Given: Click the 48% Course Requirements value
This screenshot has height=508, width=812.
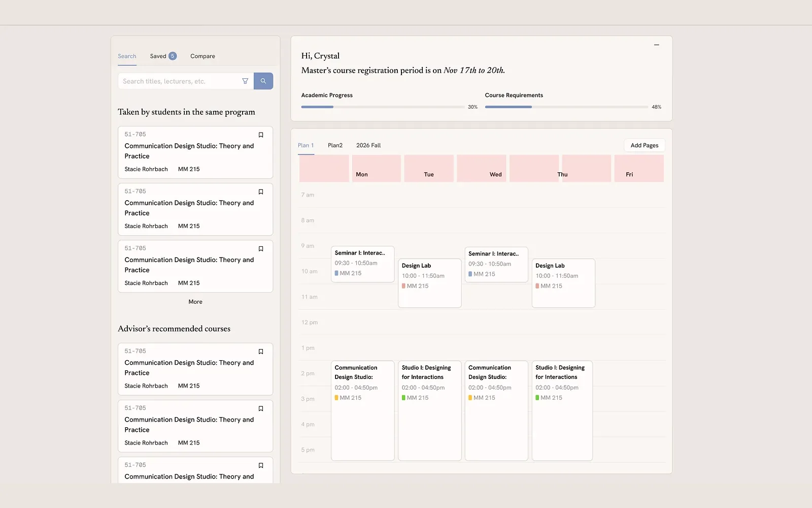Looking at the screenshot, I should coord(656,107).
